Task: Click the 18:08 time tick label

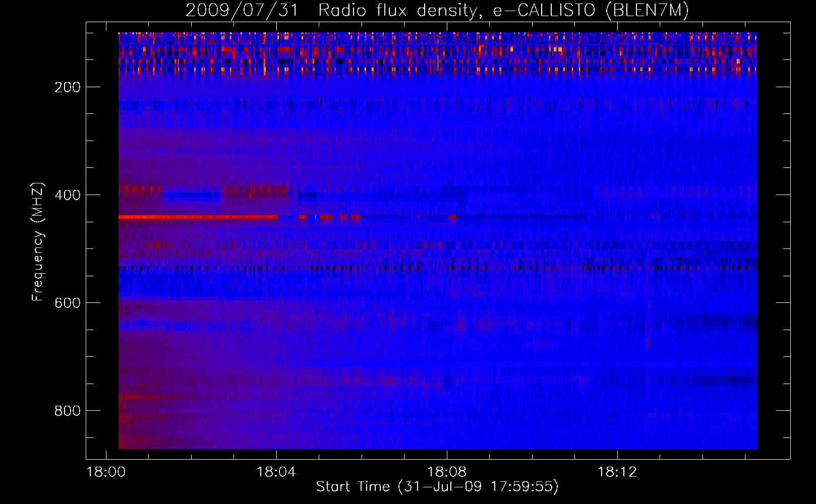Action: point(447,472)
